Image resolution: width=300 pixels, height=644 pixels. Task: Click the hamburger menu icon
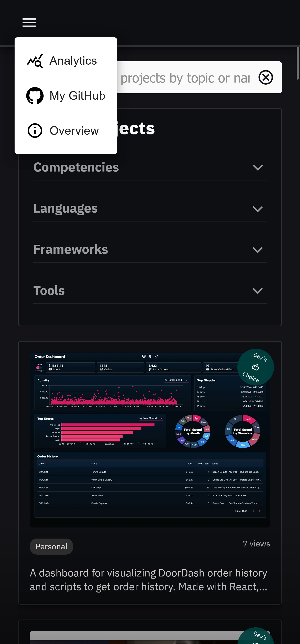click(x=29, y=23)
